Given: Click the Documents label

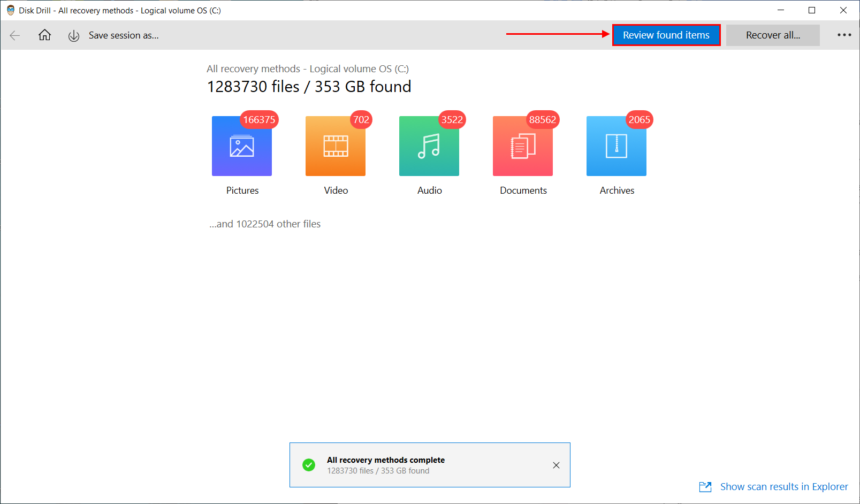Looking at the screenshot, I should [x=523, y=190].
